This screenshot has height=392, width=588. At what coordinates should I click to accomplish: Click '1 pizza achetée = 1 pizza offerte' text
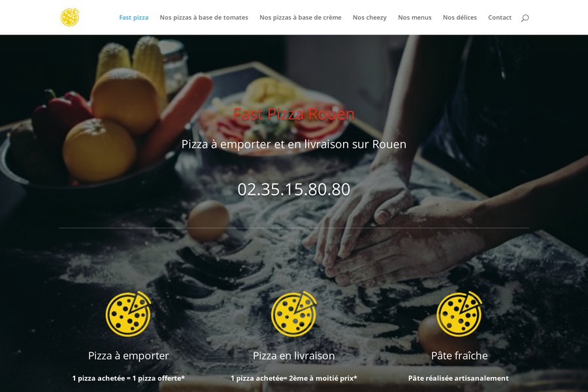[129, 378]
